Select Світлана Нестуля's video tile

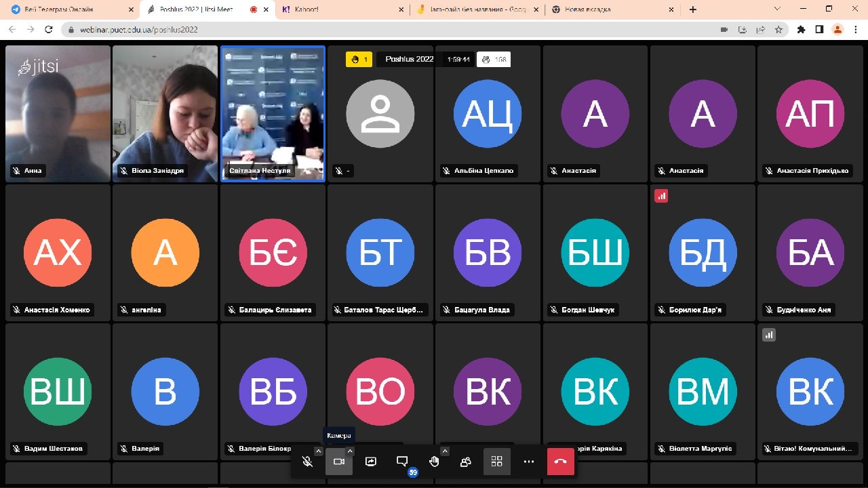coord(273,113)
